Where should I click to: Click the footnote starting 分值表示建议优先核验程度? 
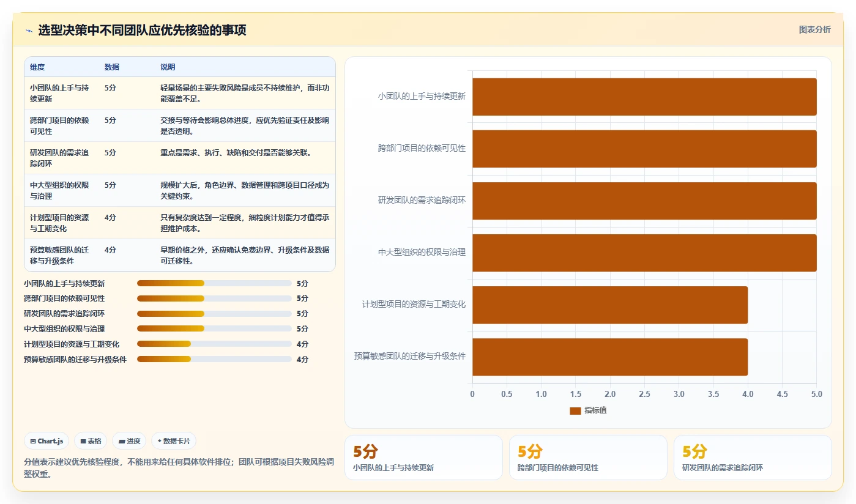[x=179, y=468]
